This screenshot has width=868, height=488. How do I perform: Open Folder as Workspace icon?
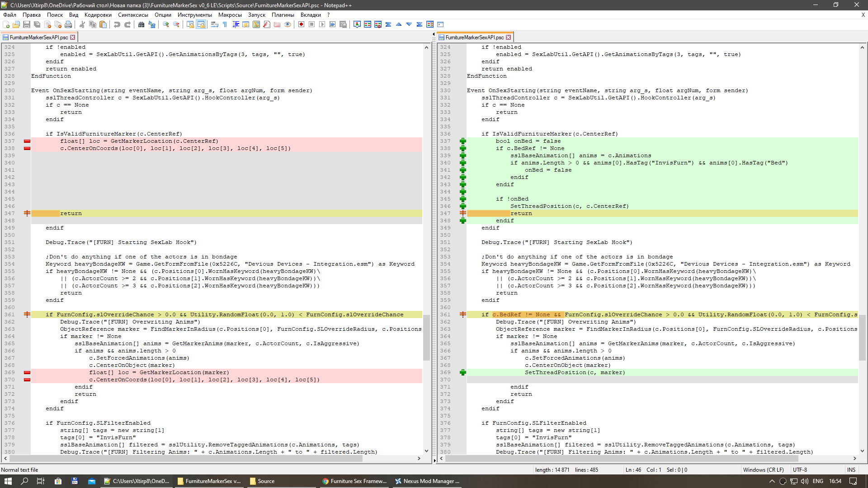click(277, 24)
